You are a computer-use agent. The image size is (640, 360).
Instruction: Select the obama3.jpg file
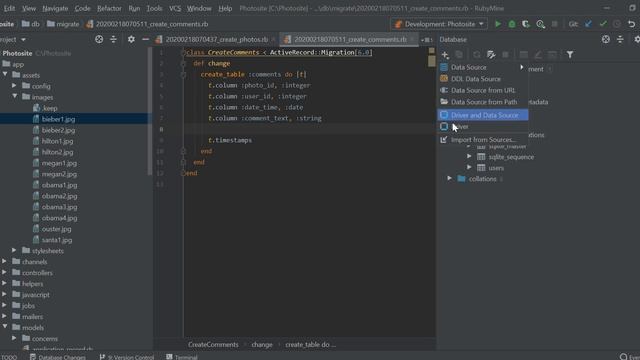[59, 207]
